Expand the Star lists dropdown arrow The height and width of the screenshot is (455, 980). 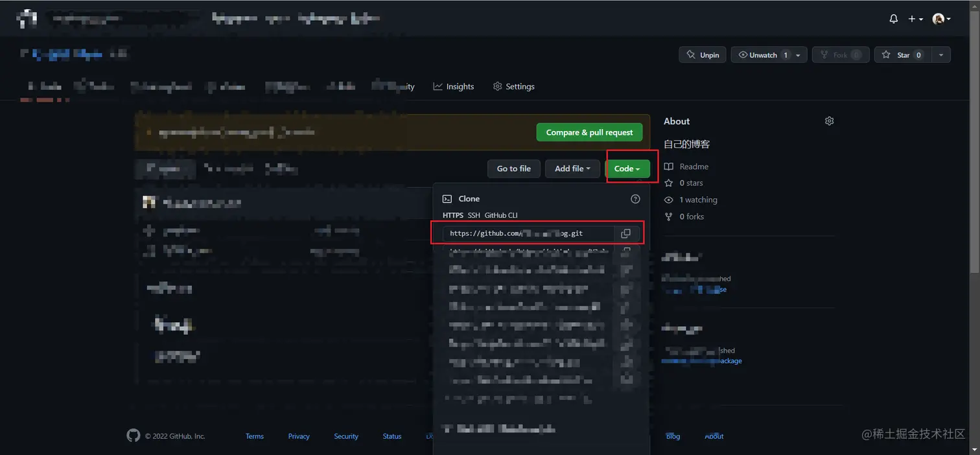[940, 55]
